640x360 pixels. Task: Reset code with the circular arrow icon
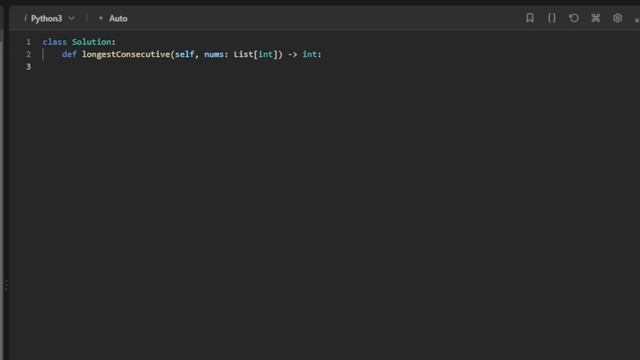[574, 18]
